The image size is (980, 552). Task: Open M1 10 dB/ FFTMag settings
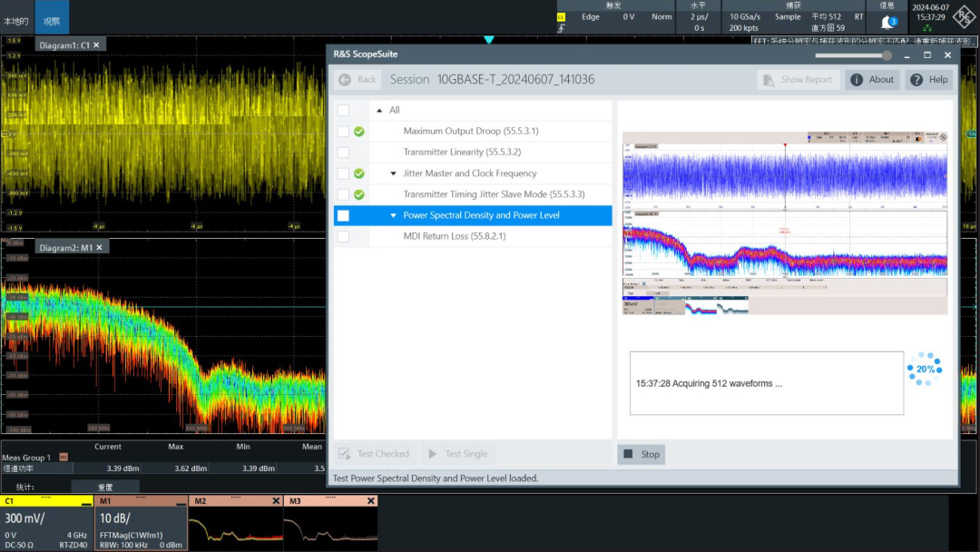(x=142, y=528)
